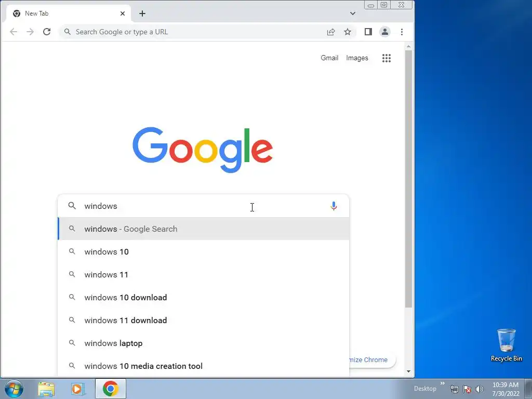Image resolution: width=532 pixels, height=399 pixels.
Task: Select the New Tab tab
Action: [x=68, y=14]
